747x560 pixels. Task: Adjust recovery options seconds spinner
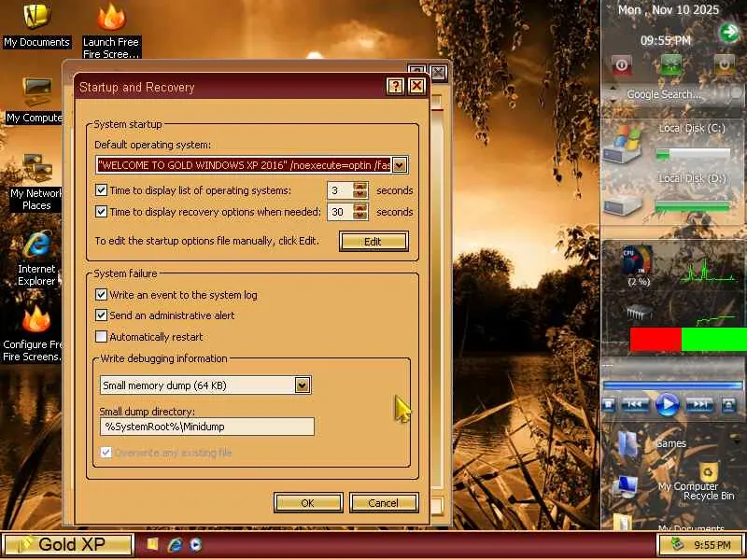(360, 212)
